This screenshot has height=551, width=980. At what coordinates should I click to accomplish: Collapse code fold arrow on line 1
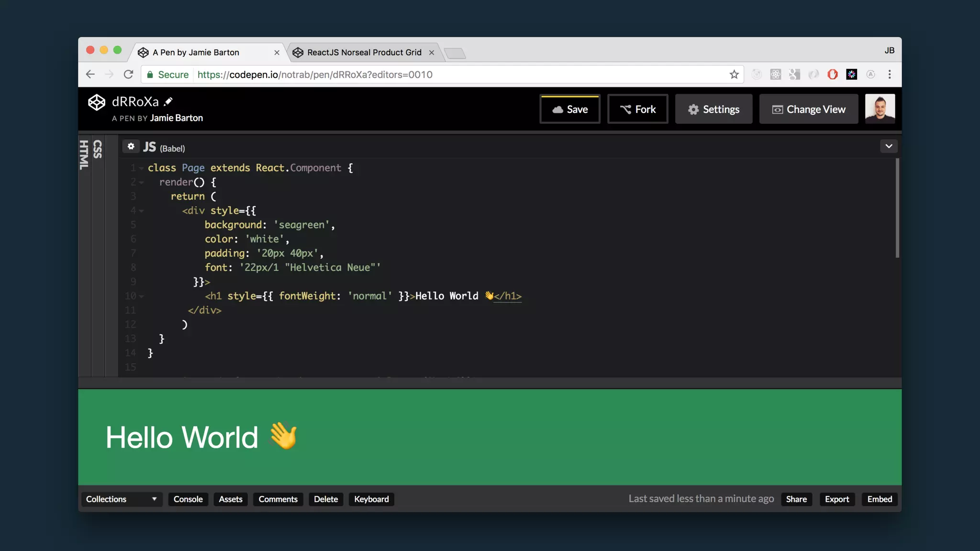click(141, 168)
